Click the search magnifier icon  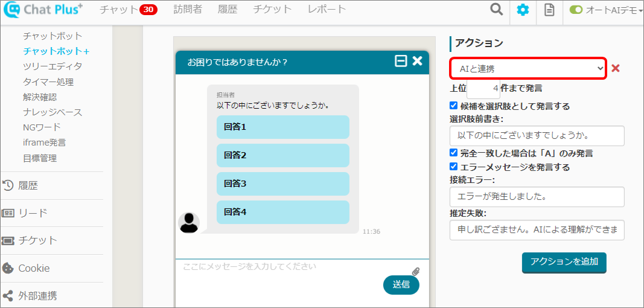pyautogui.click(x=496, y=10)
